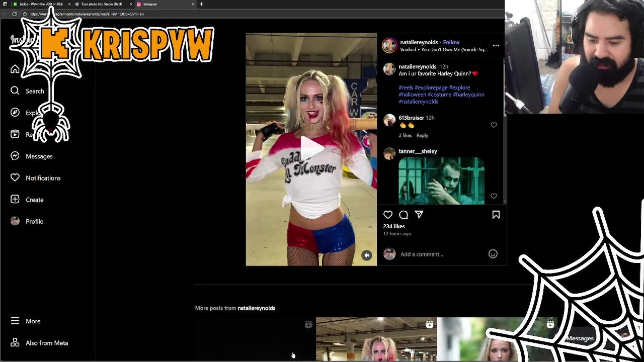Open the Messages sidebar item
Viewport: 644px width, 362px height.
point(32,156)
